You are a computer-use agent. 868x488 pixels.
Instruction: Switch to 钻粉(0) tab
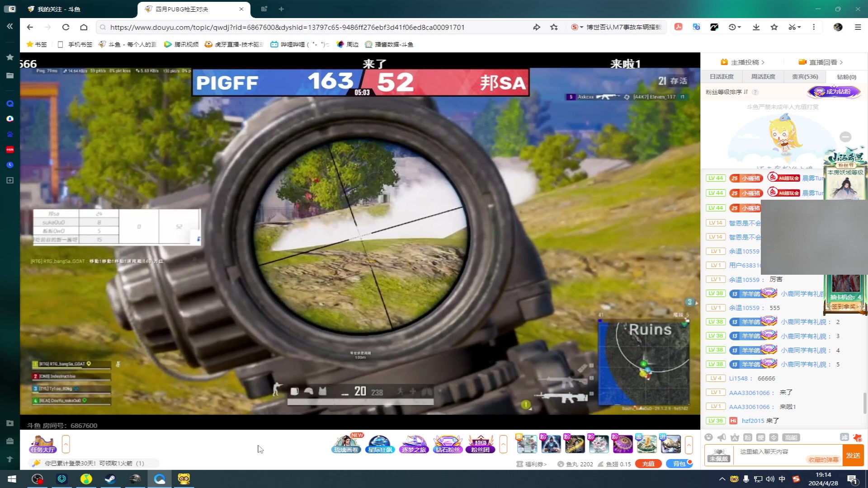846,77
